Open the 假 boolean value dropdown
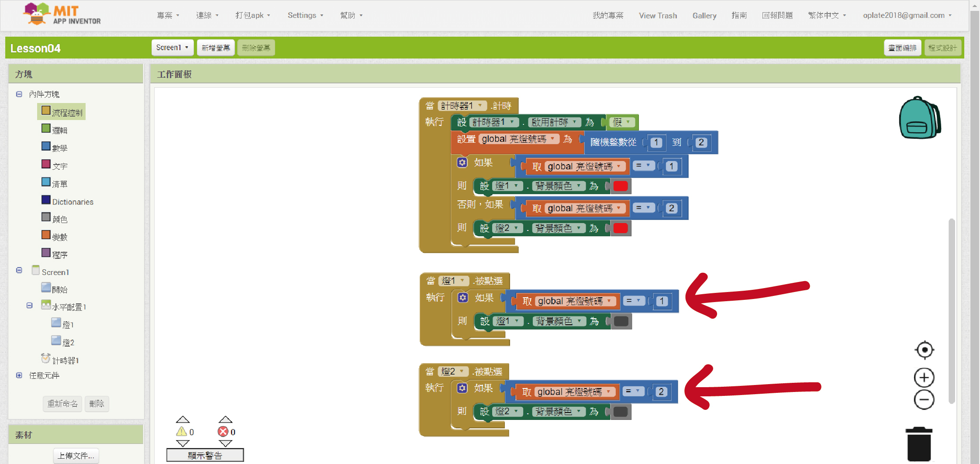 tap(622, 122)
